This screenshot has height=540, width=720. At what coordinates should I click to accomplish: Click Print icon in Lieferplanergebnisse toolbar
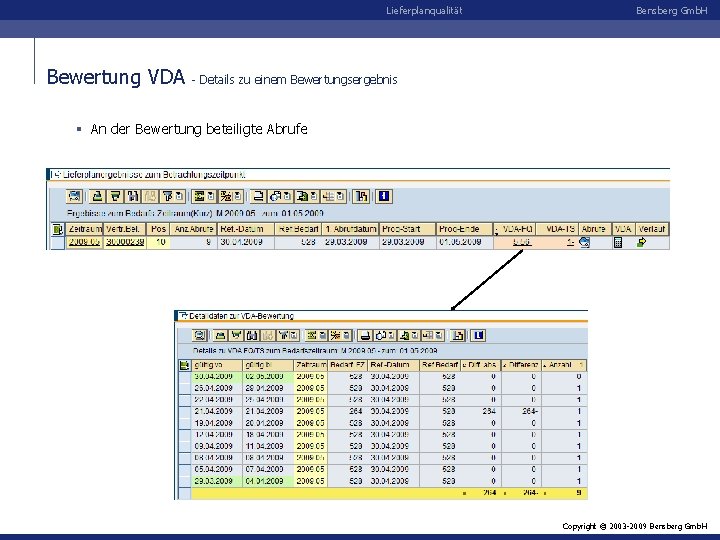click(x=258, y=196)
